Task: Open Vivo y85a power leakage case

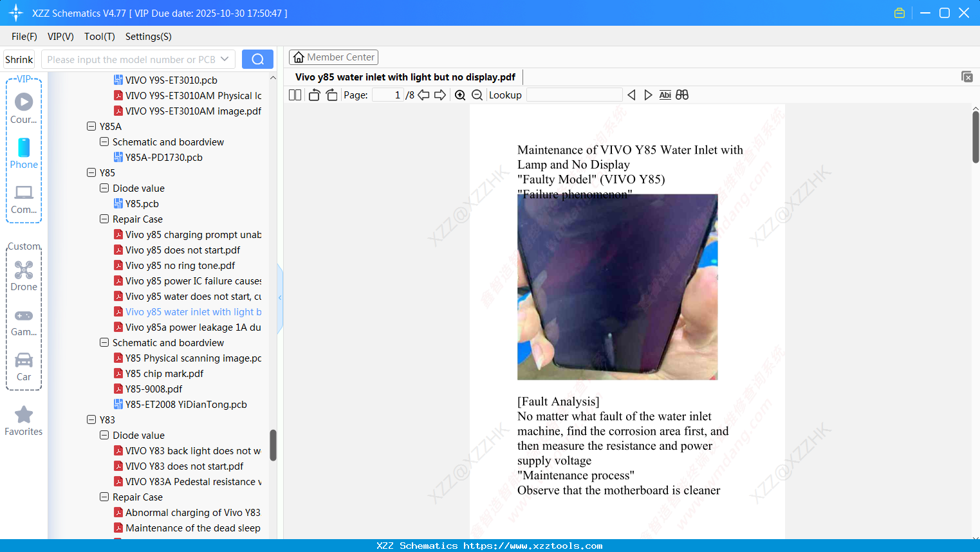Action: pos(187,327)
